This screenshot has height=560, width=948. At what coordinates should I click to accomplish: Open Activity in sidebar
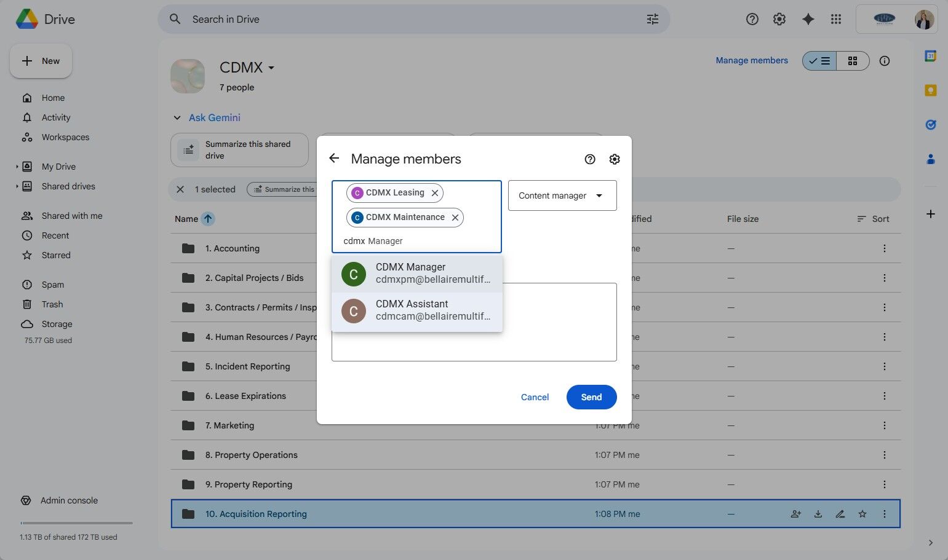pos(56,117)
